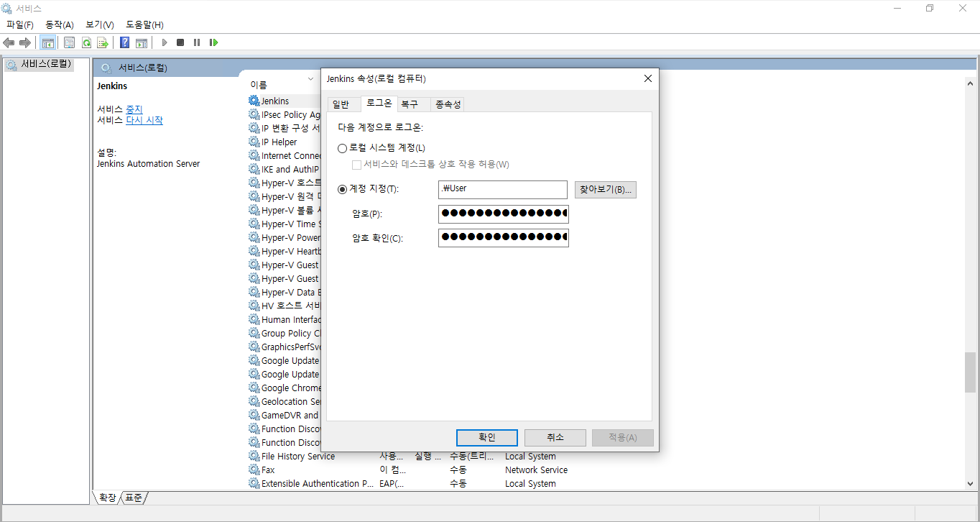
Task: Toggle the Show/Hide Console Tree toolbar icon
Action: (48, 42)
